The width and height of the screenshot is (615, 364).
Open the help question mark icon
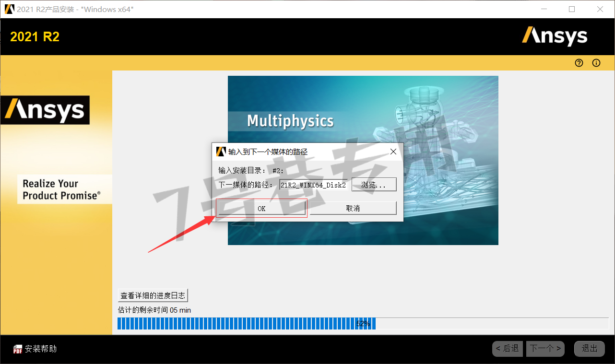(x=579, y=63)
